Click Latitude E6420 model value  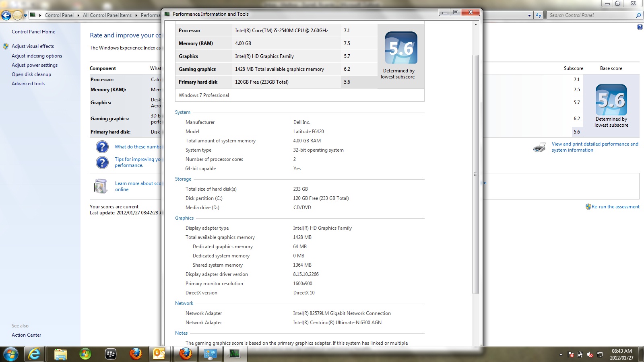pyautogui.click(x=308, y=132)
